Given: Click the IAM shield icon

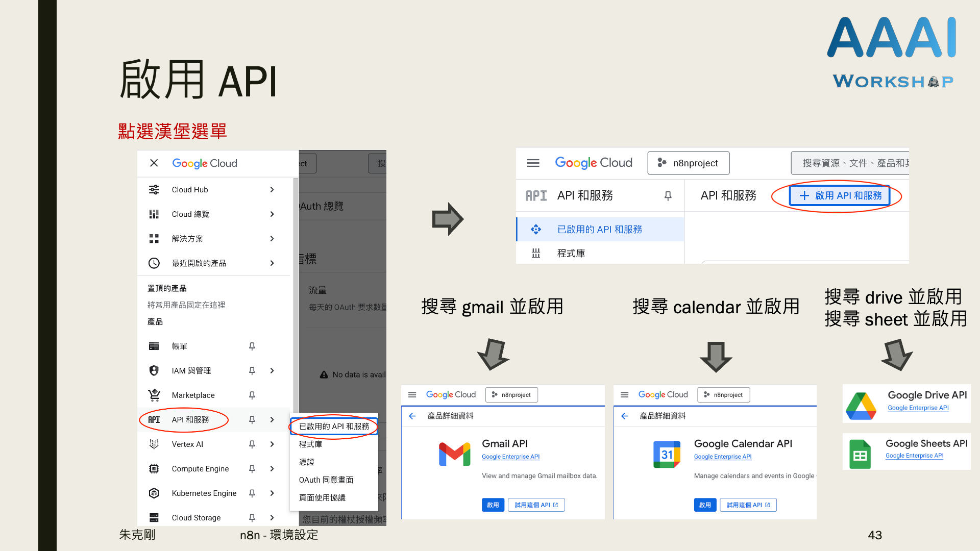Looking at the screenshot, I should point(154,370).
